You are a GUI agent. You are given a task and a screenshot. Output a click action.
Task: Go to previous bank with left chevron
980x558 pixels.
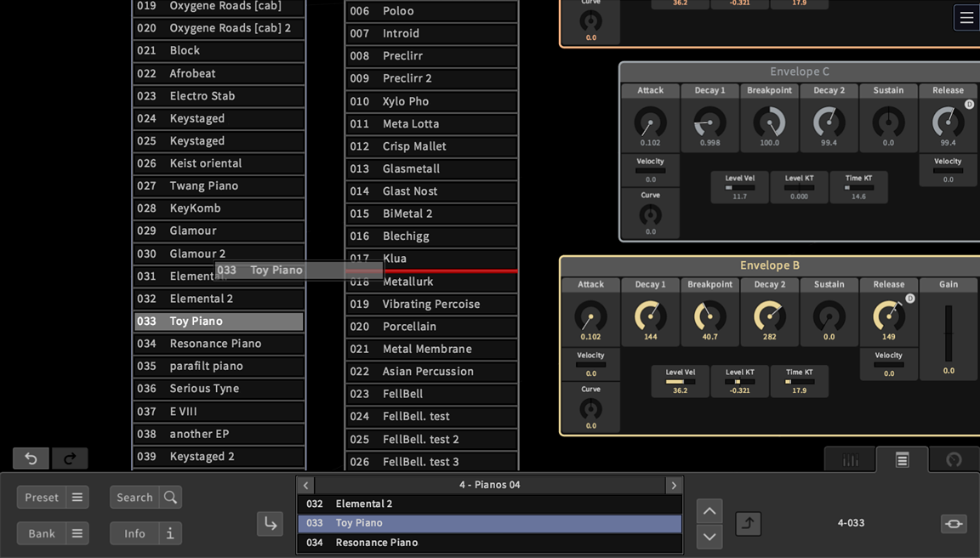click(305, 485)
